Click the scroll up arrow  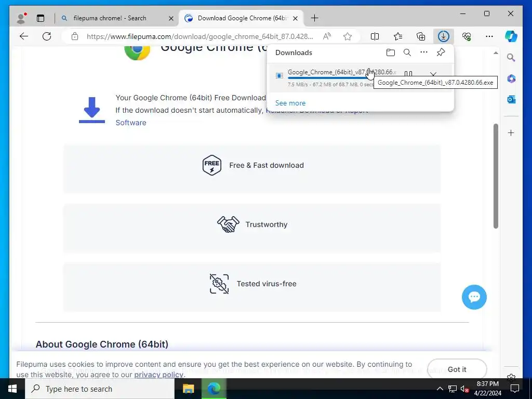(496, 53)
